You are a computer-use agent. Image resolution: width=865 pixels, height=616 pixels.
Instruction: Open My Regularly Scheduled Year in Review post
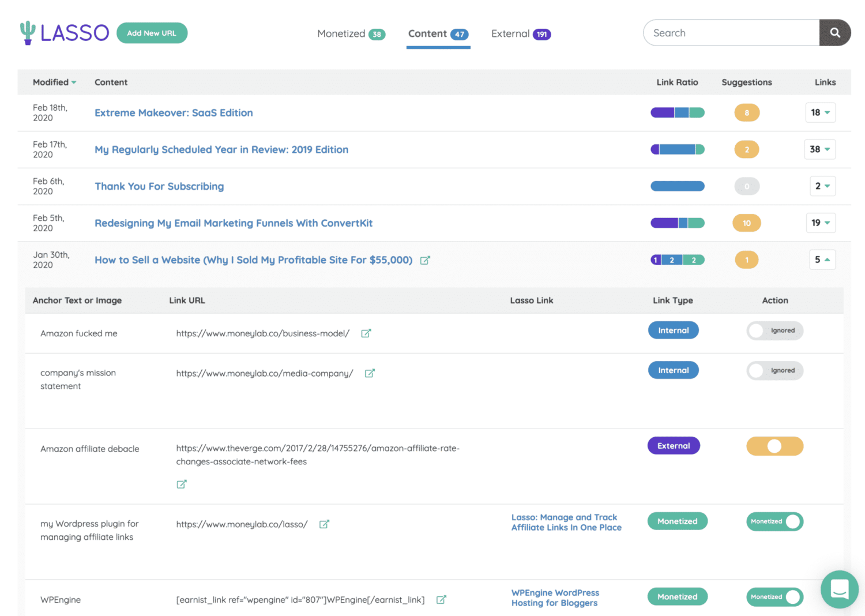(x=221, y=150)
